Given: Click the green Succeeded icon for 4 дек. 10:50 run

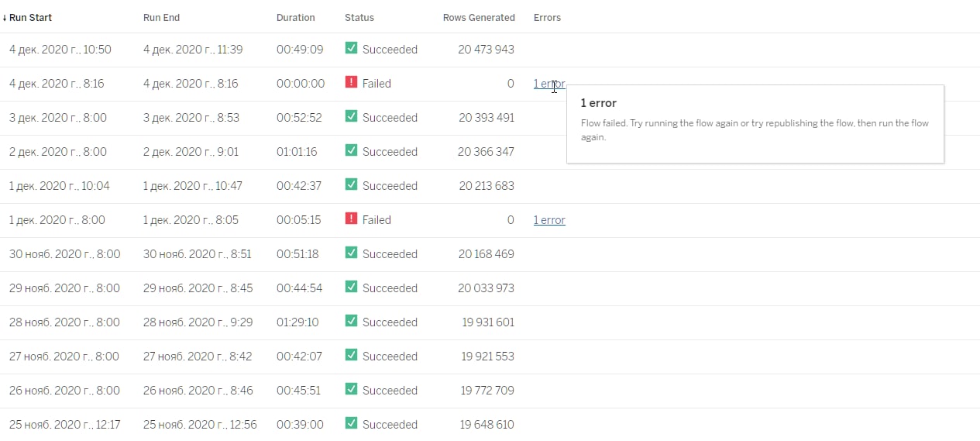Looking at the screenshot, I should pyautogui.click(x=351, y=48).
